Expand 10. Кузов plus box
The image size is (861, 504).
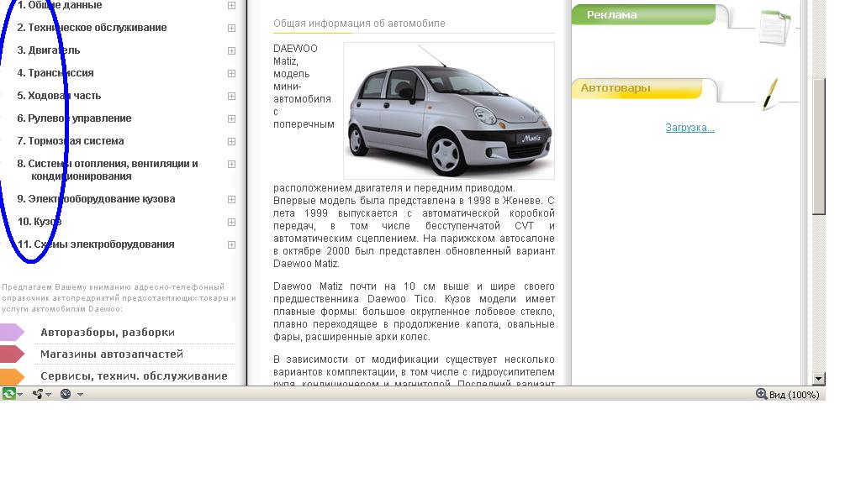[x=232, y=222]
